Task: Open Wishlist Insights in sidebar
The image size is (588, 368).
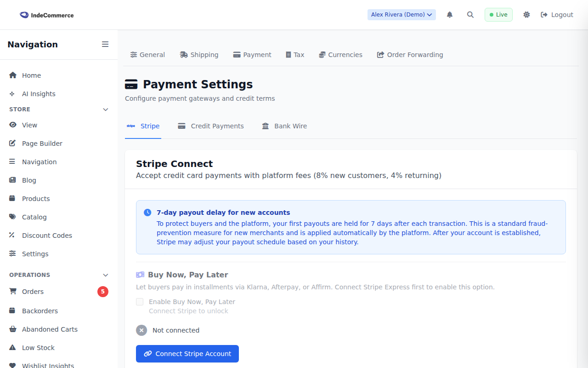Action: 59,366
